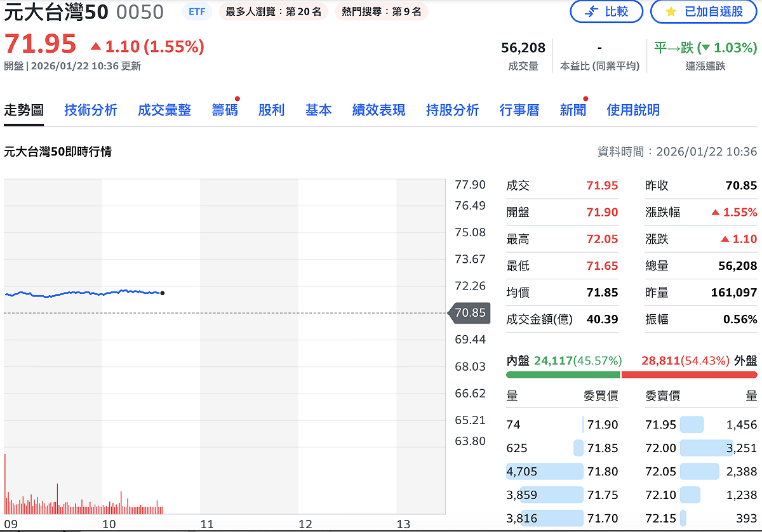
Task: Click the 元大台灣50 stock title
Action: [x=57, y=11]
